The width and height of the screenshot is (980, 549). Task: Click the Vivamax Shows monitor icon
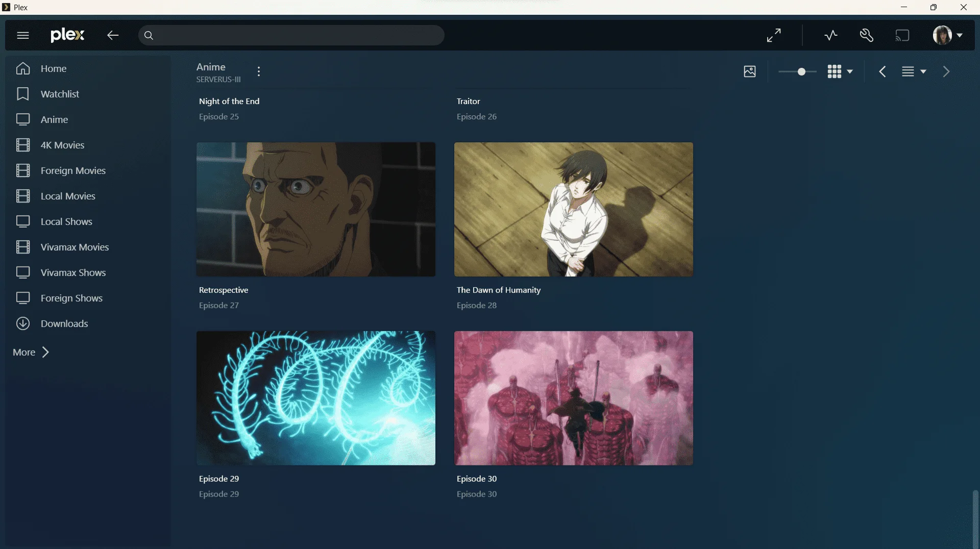23,272
